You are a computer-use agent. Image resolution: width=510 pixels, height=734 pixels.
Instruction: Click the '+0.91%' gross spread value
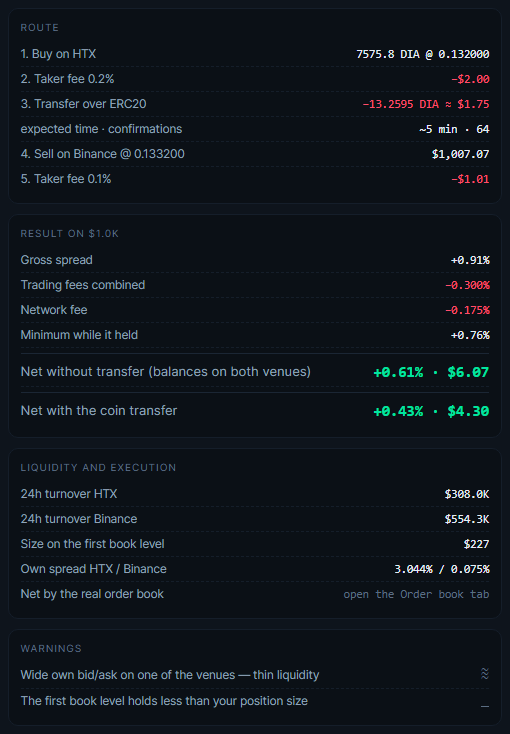click(x=470, y=260)
